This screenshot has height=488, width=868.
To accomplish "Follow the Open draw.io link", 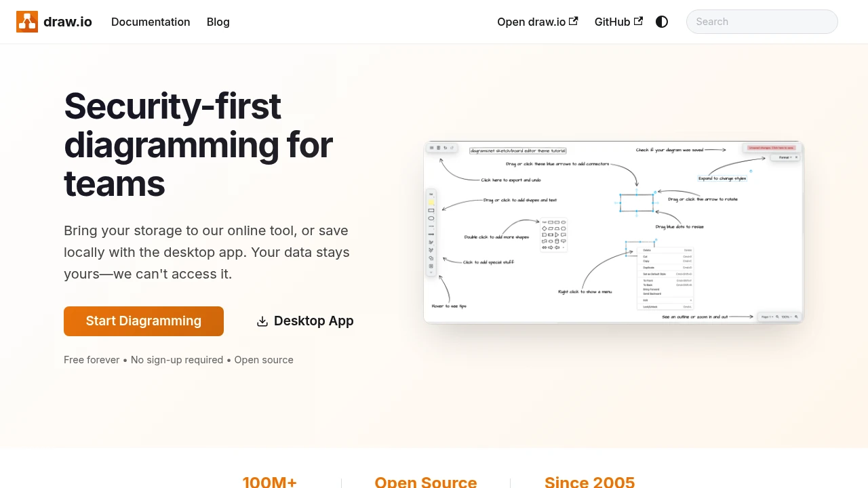I will click(x=538, y=22).
